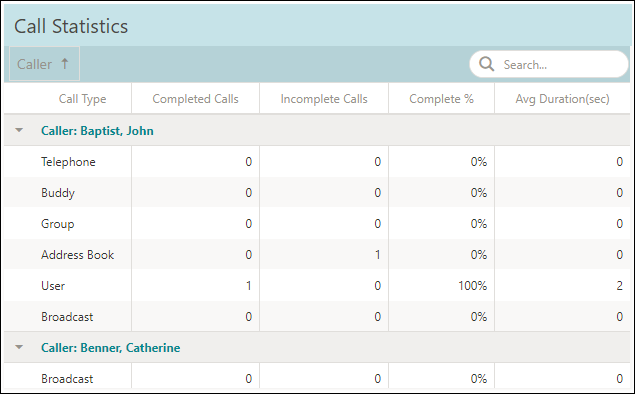
Task: Select the Telephone row under Baptist
Action: (317, 162)
